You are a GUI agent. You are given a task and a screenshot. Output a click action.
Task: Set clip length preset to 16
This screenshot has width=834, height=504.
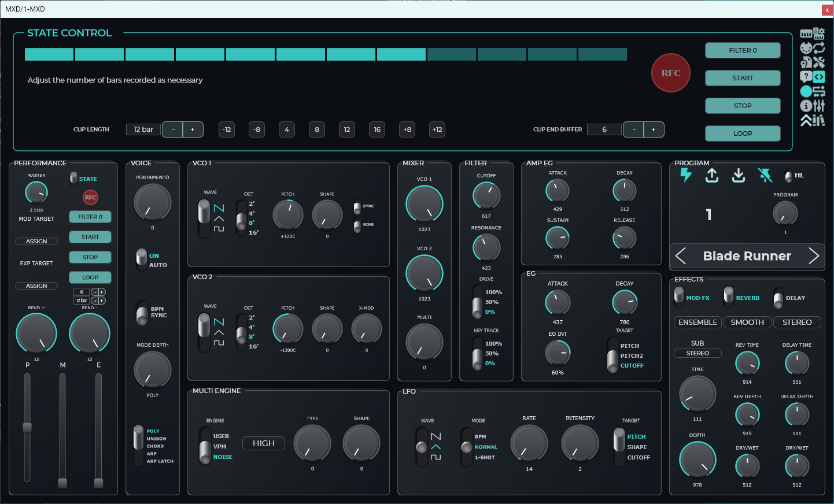coord(377,129)
